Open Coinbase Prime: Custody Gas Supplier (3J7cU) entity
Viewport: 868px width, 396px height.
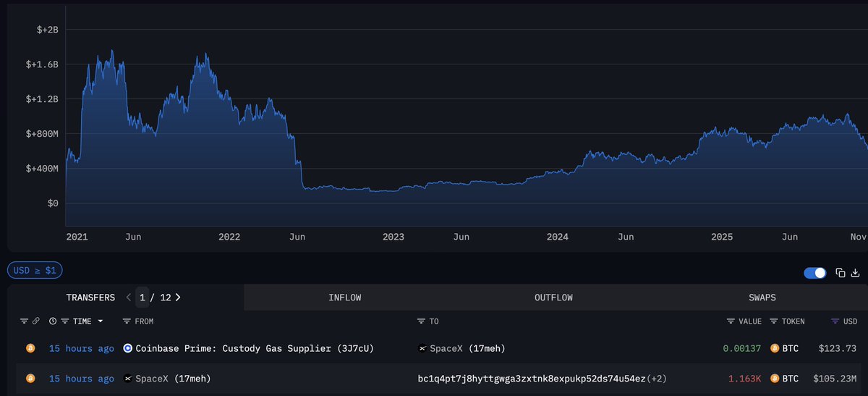click(x=255, y=348)
